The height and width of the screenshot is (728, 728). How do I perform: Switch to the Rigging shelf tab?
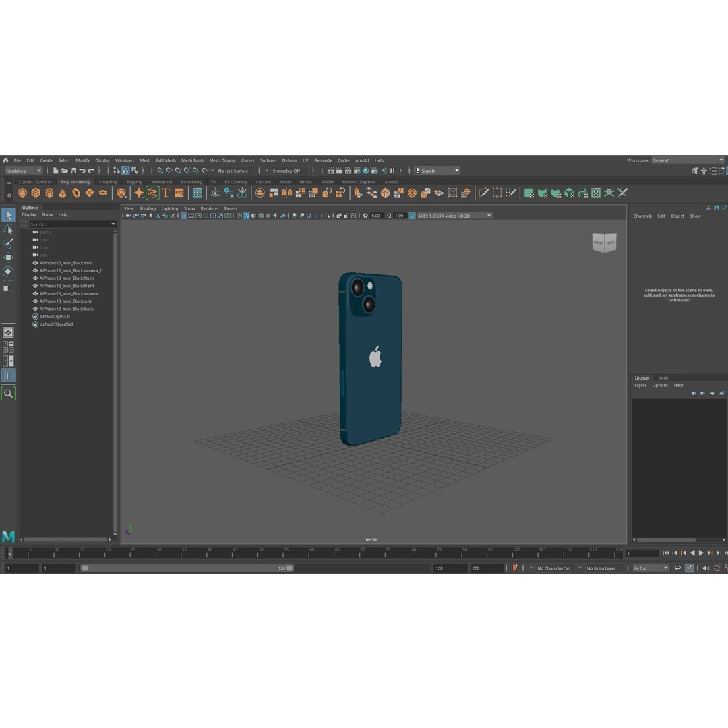134,182
